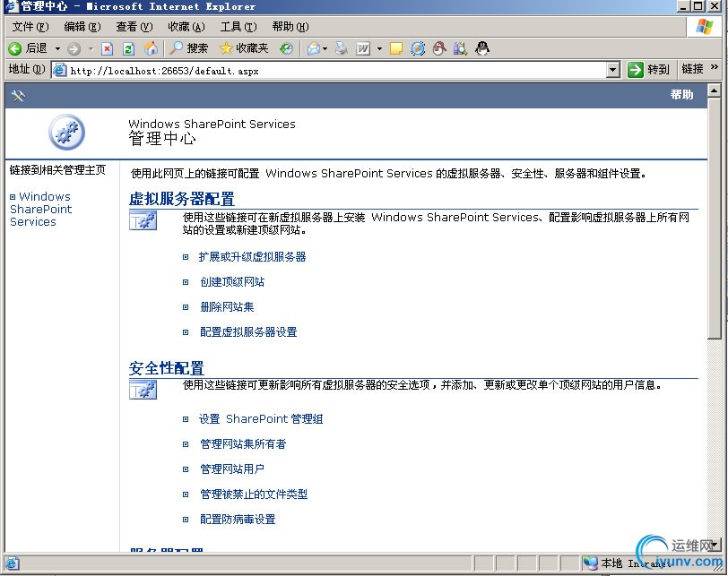Screen dimensions: 728x576
Task: Click the 转到 (Go) button
Action: click(x=648, y=70)
